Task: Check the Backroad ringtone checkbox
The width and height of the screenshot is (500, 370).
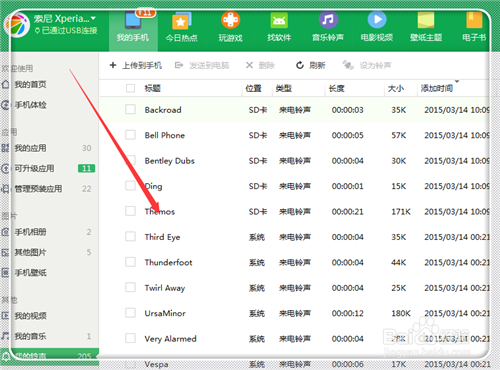Action: (x=130, y=109)
